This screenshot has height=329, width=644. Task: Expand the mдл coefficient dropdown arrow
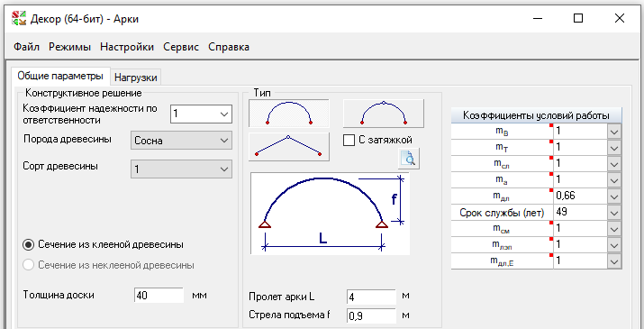(x=614, y=196)
